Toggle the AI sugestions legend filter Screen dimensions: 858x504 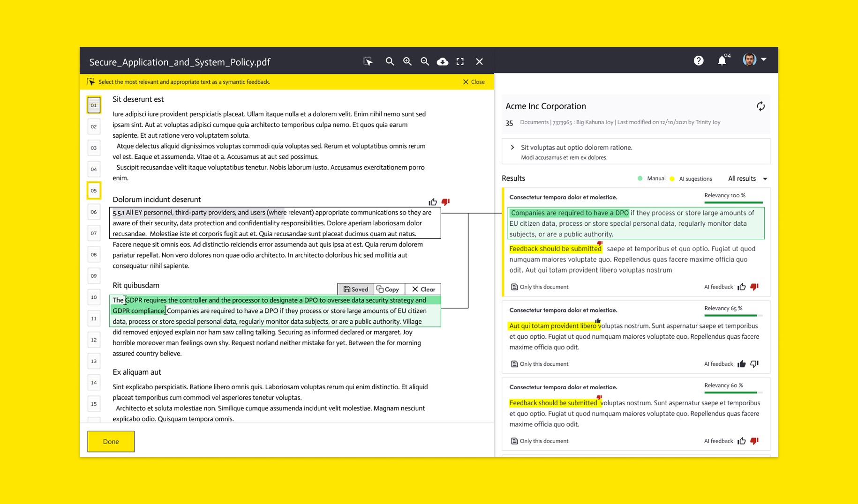691,178
